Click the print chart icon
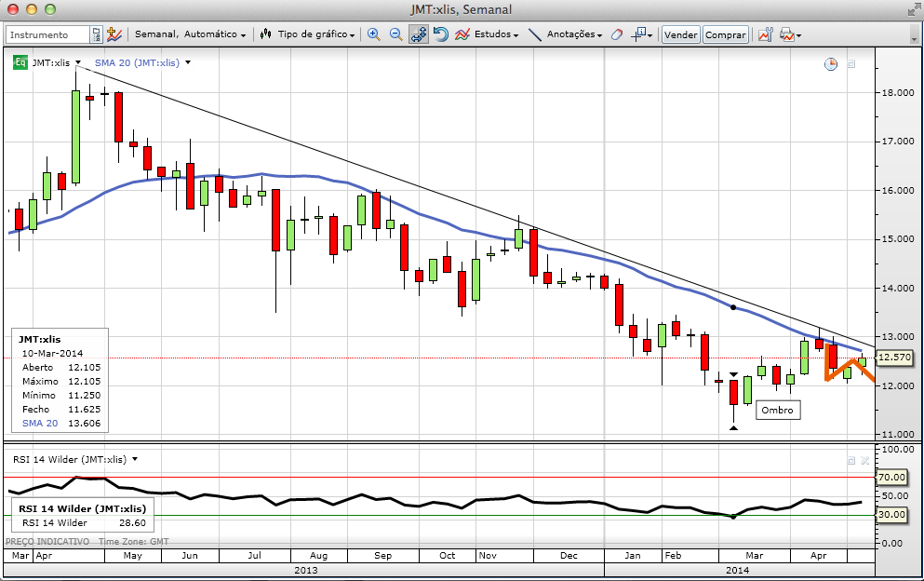924x581 pixels. [786, 34]
